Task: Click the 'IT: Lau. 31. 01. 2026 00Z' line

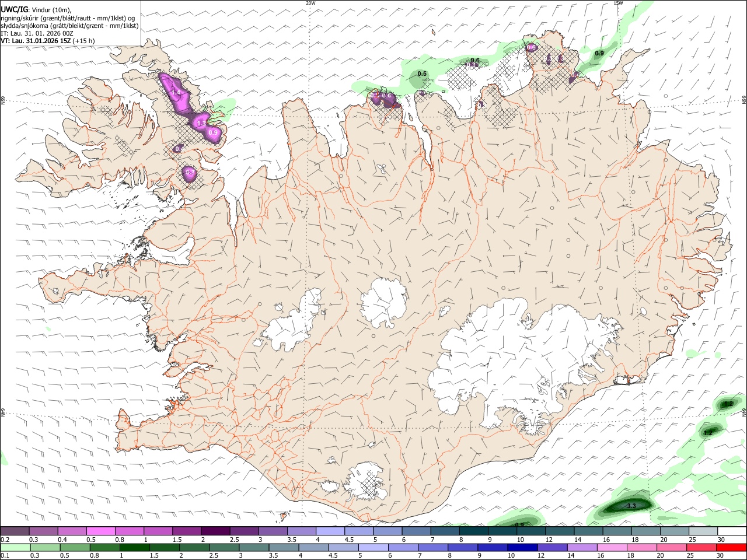Action: click(x=37, y=33)
